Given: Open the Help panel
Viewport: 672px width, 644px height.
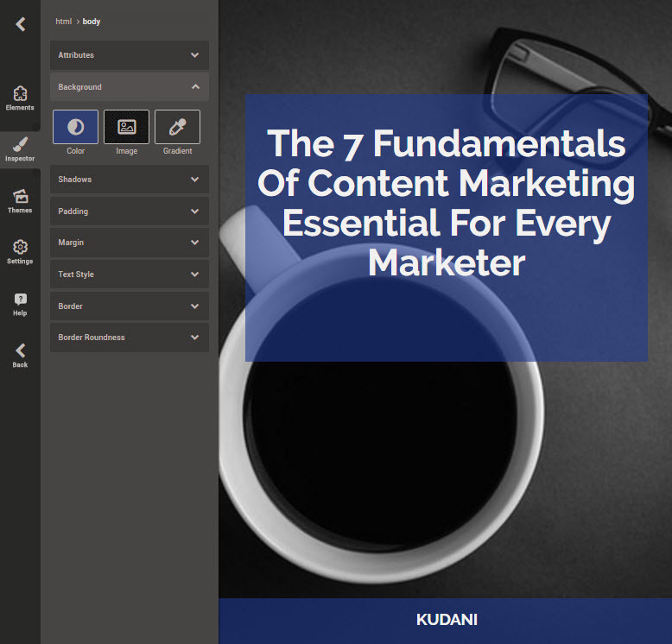Looking at the screenshot, I should 20,305.
